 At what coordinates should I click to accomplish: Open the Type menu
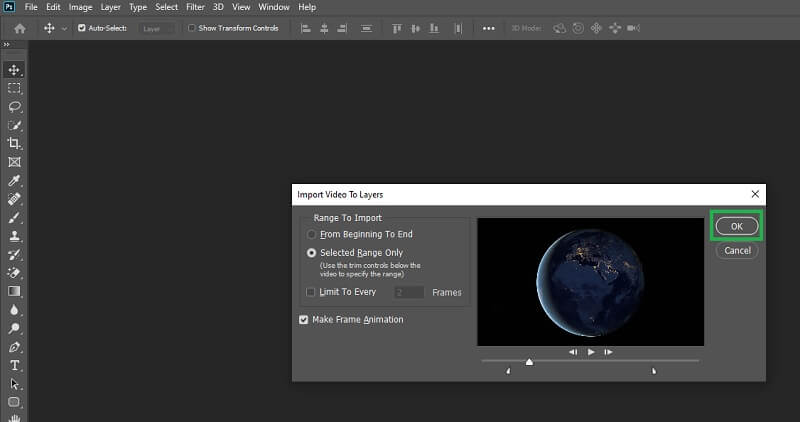point(138,7)
